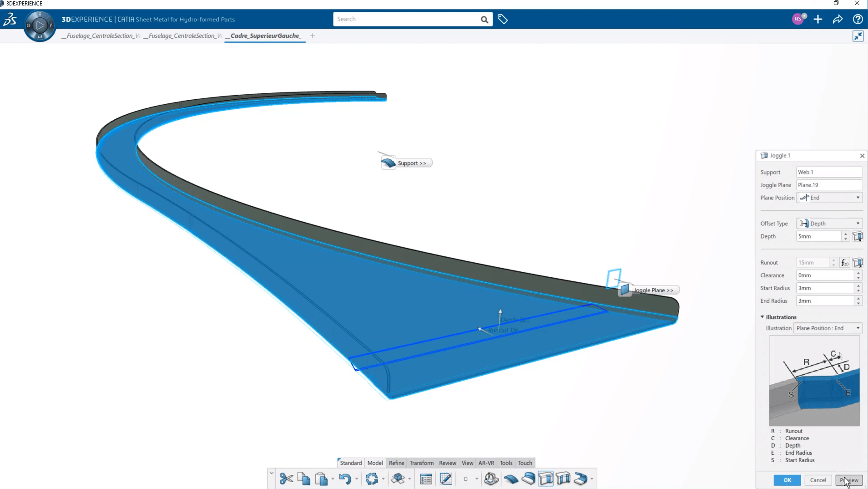This screenshot has width=868, height=489.
Task: Expand the Update options arrow
Action: [x=383, y=479]
